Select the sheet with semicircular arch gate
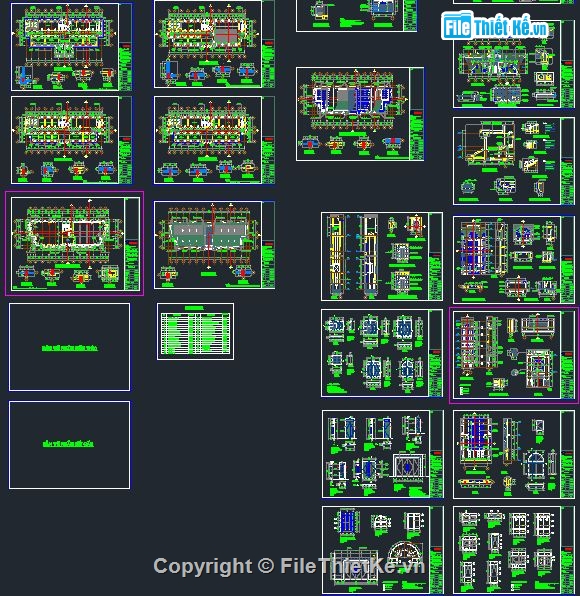 click(382, 549)
